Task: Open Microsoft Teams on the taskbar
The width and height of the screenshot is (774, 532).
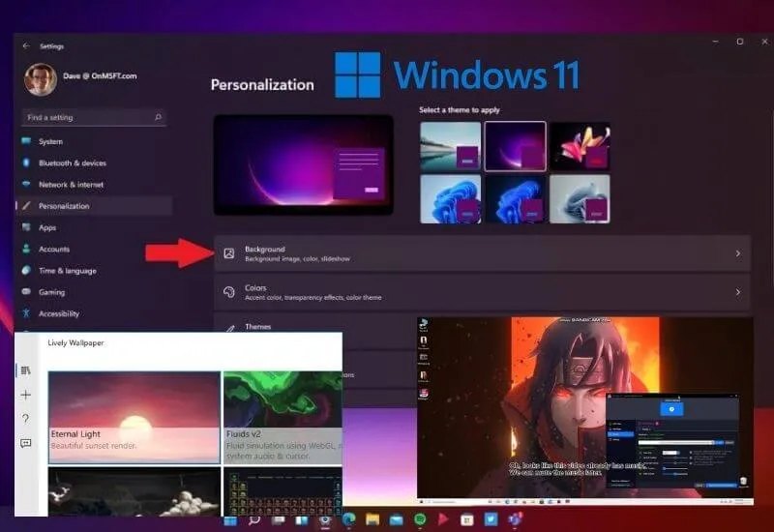Action: point(515,519)
